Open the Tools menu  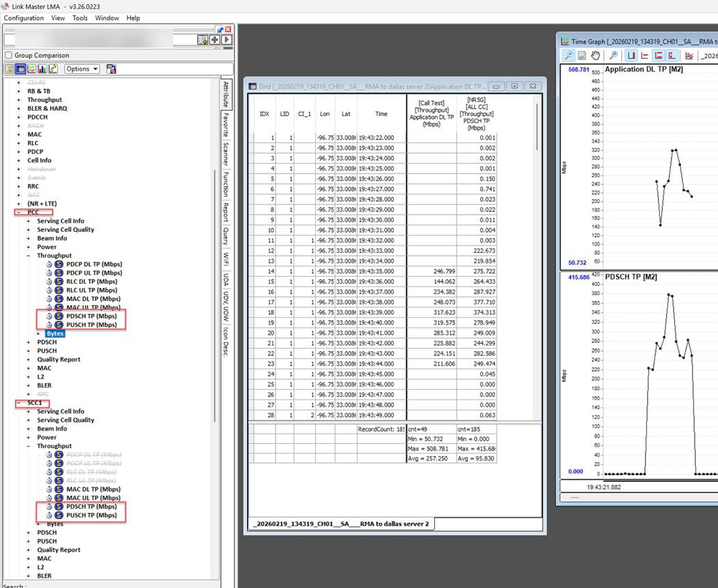80,18
